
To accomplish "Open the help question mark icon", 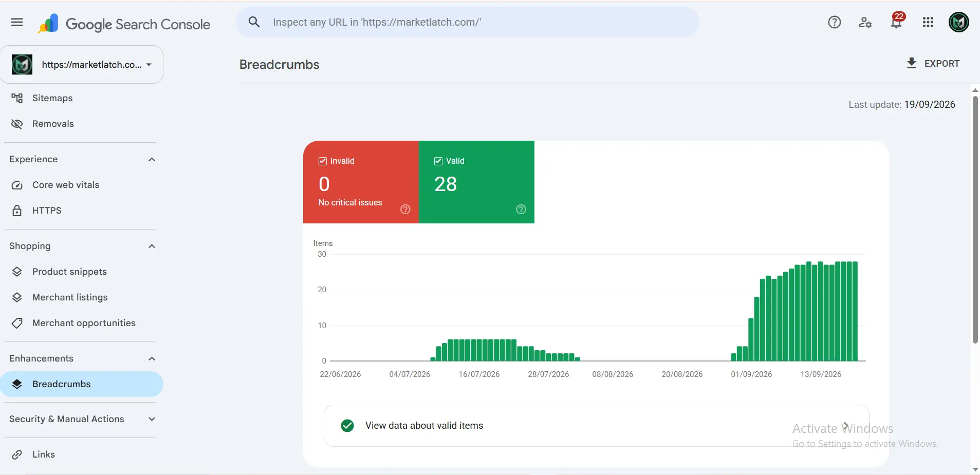I will click(x=835, y=22).
